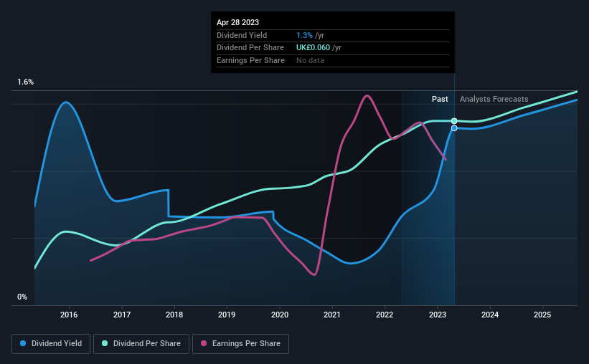589x364 pixels.
Task: Click the Analysts Forecasts label
Action: [494, 99]
